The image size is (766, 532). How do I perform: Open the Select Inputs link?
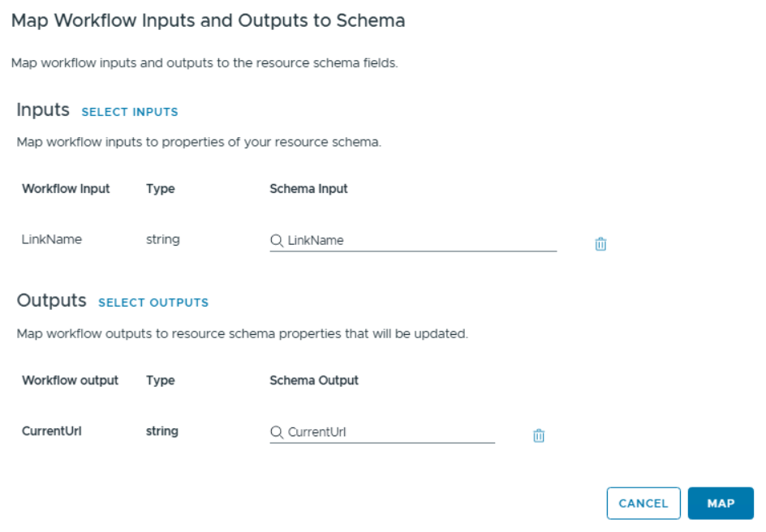click(x=130, y=112)
